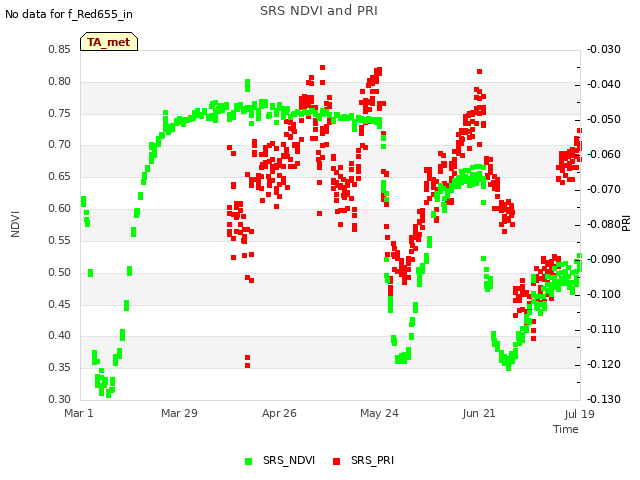Click the 0.45 NDVI axis value
The width and height of the screenshot is (640, 480).
[x=60, y=304]
